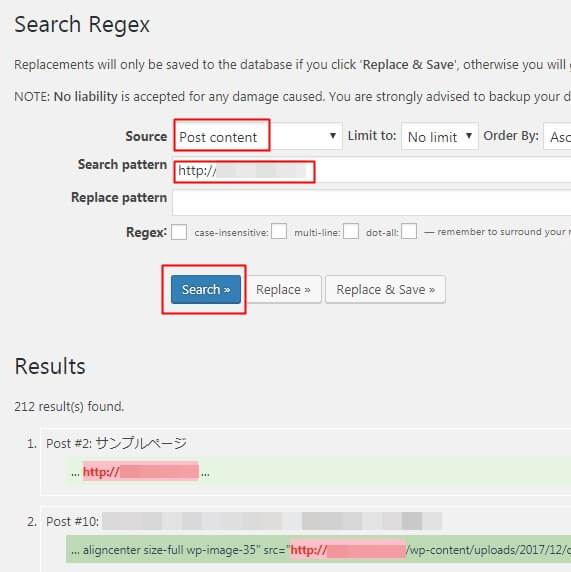
Task: Select the Replace pattern label
Action: [119, 197]
